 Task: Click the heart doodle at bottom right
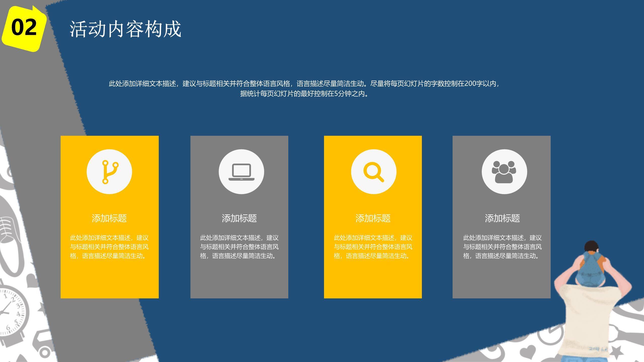528,351
